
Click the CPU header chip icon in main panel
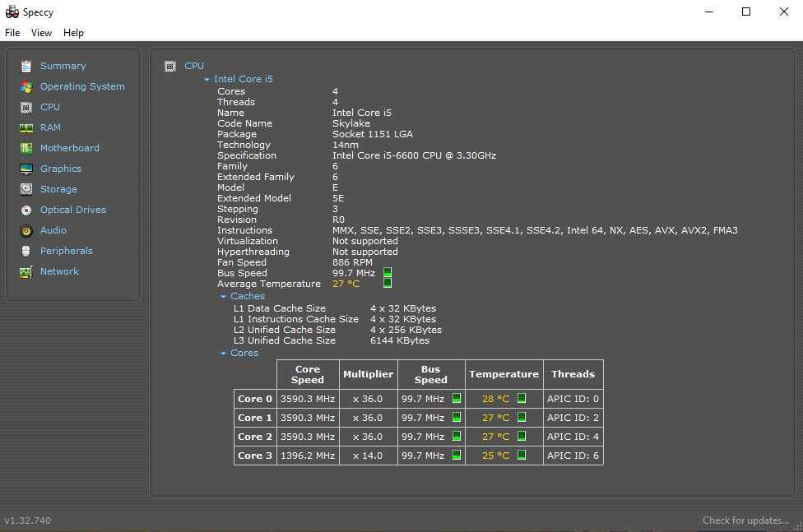click(170, 66)
